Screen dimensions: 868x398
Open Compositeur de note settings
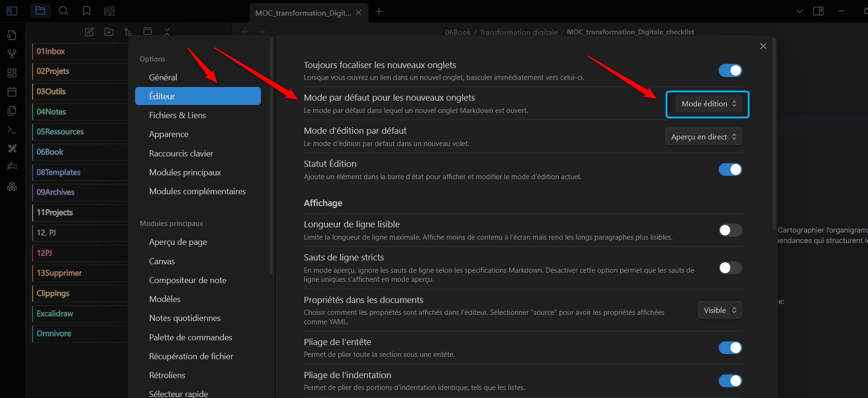click(x=198, y=280)
